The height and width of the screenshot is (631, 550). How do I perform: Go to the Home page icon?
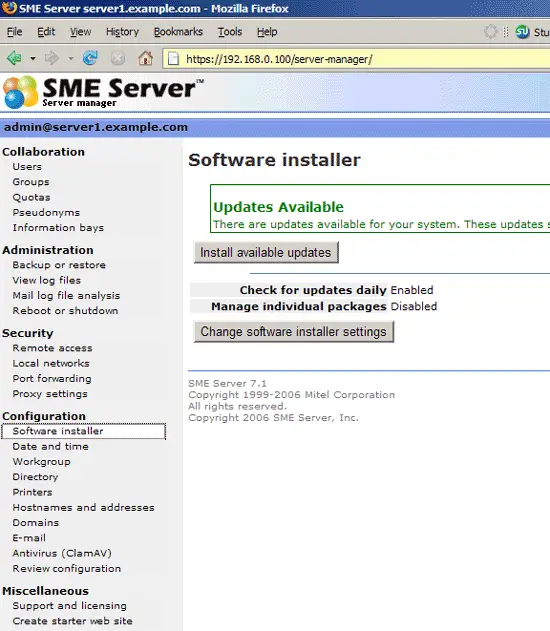point(145,58)
